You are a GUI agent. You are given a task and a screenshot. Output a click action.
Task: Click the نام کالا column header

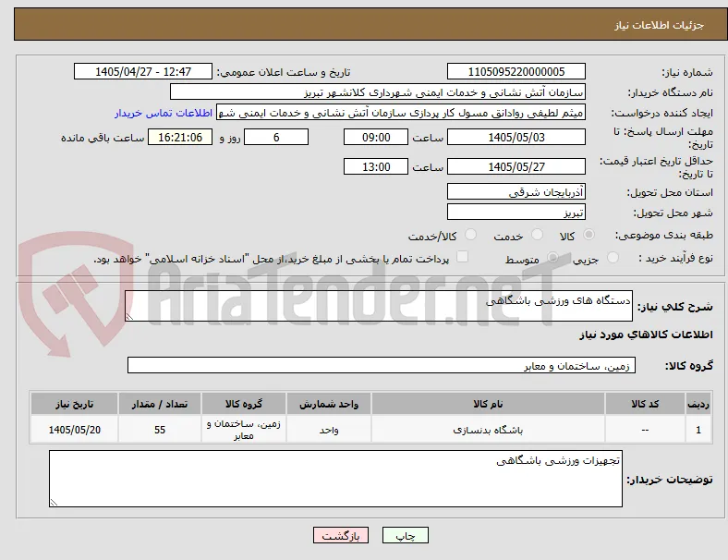(x=488, y=404)
